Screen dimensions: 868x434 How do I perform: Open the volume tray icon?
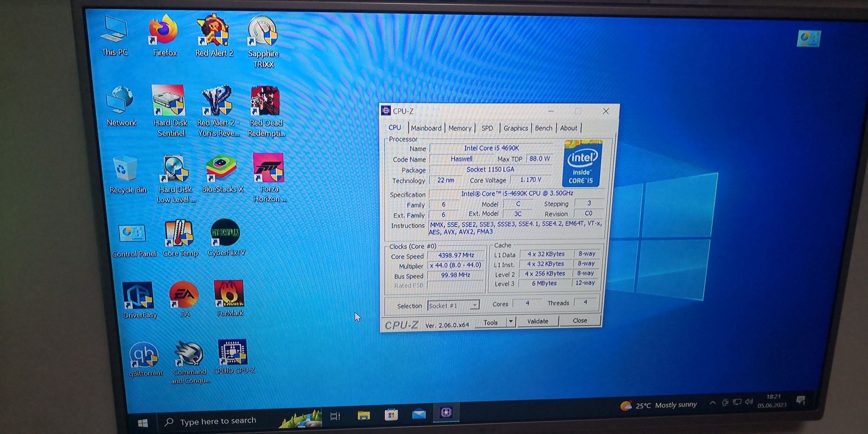[749, 401]
